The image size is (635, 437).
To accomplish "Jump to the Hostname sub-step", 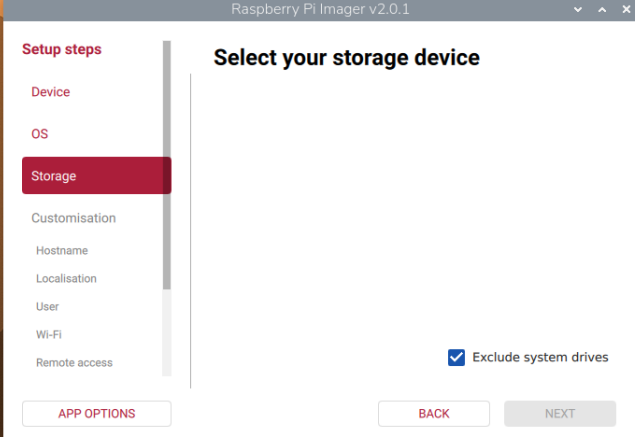I will tap(62, 251).
